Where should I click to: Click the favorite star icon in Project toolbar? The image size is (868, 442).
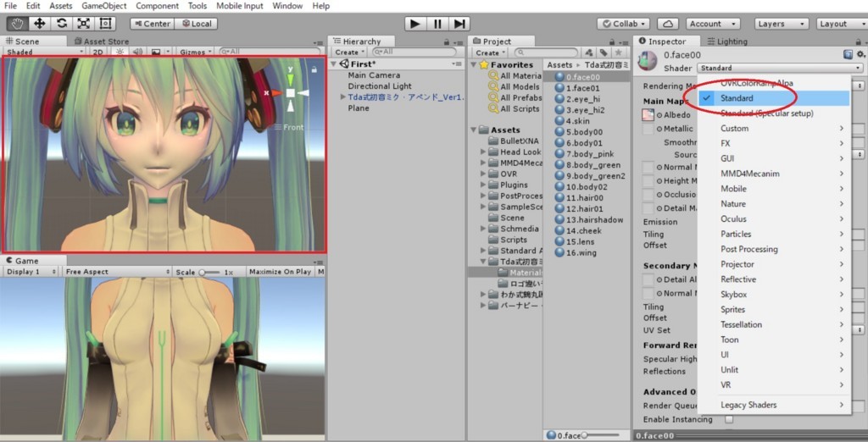[619, 52]
